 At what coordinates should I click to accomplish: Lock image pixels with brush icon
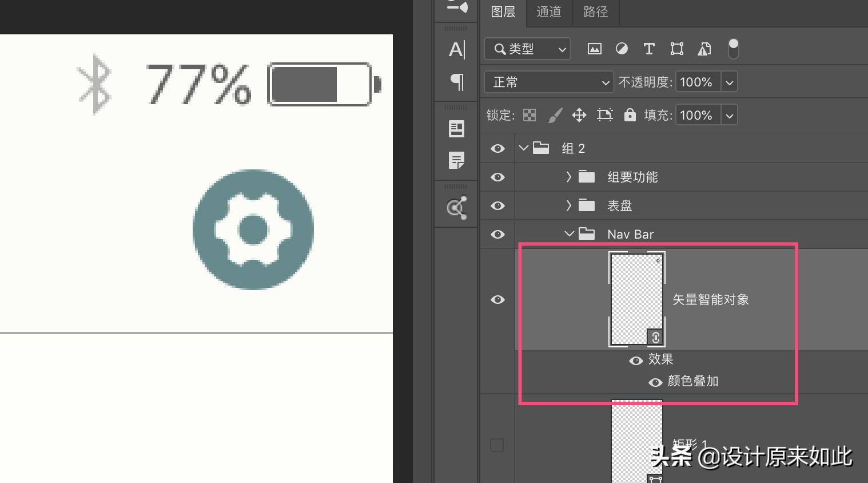(x=555, y=116)
